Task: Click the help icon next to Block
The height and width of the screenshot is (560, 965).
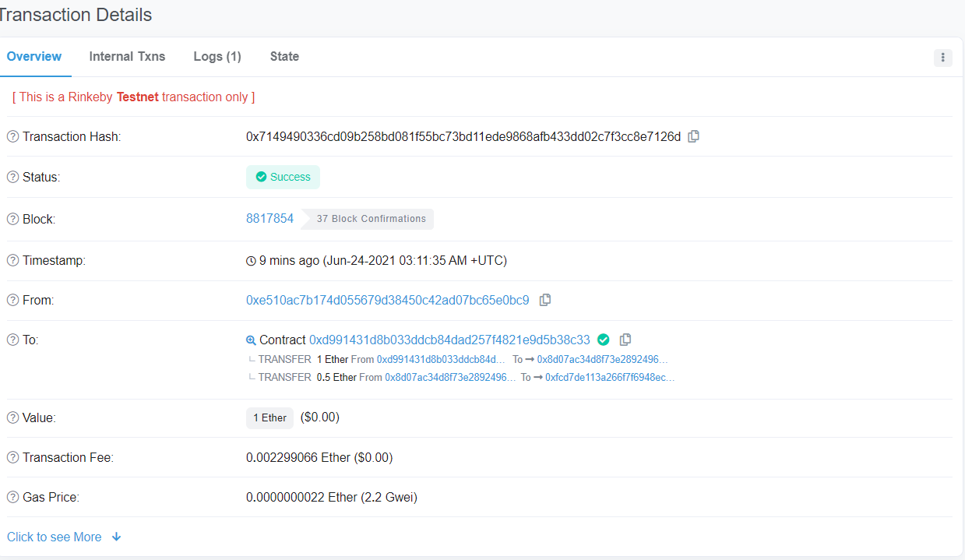Action: click(12, 220)
